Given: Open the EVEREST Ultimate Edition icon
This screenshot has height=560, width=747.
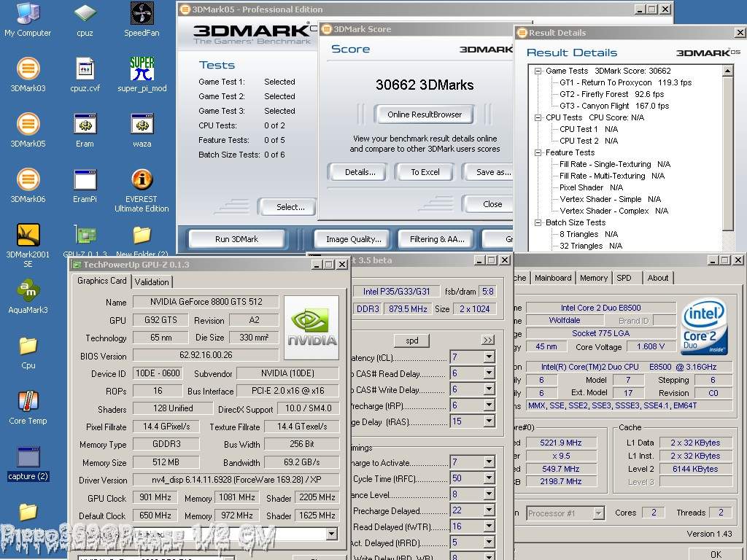Looking at the screenshot, I should point(142,190).
